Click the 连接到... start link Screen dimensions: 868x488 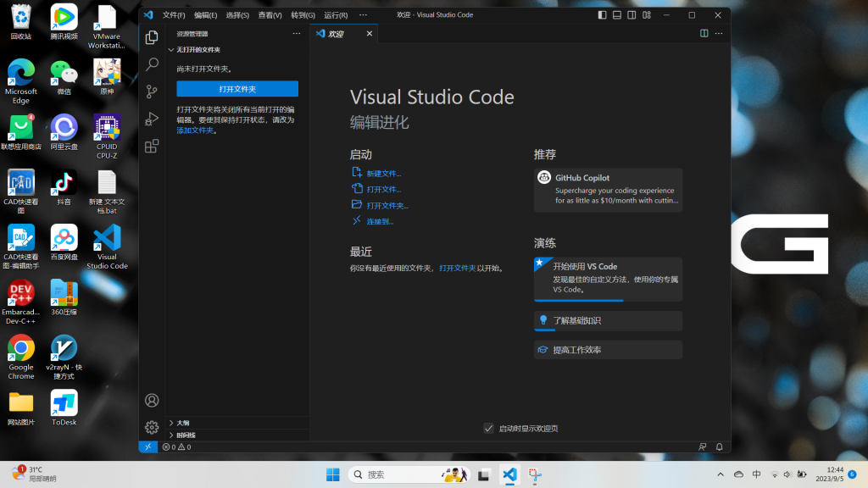click(x=380, y=221)
